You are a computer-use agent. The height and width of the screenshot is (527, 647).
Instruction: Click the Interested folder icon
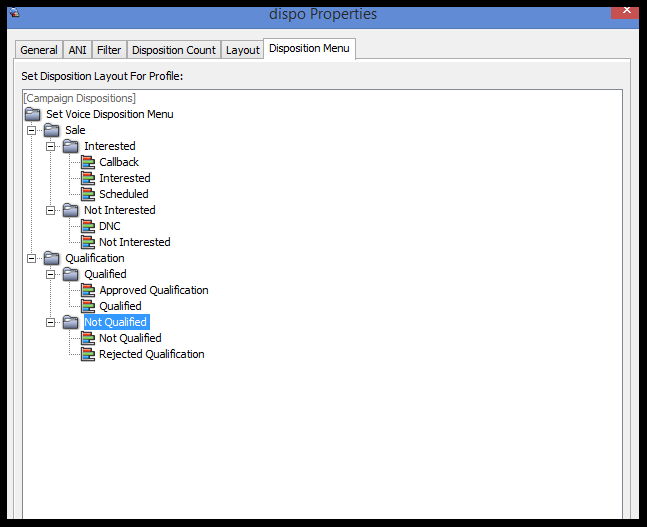point(71,147)
